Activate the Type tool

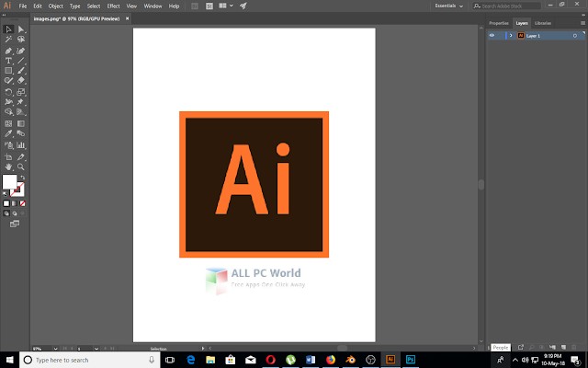coord(8,60)
